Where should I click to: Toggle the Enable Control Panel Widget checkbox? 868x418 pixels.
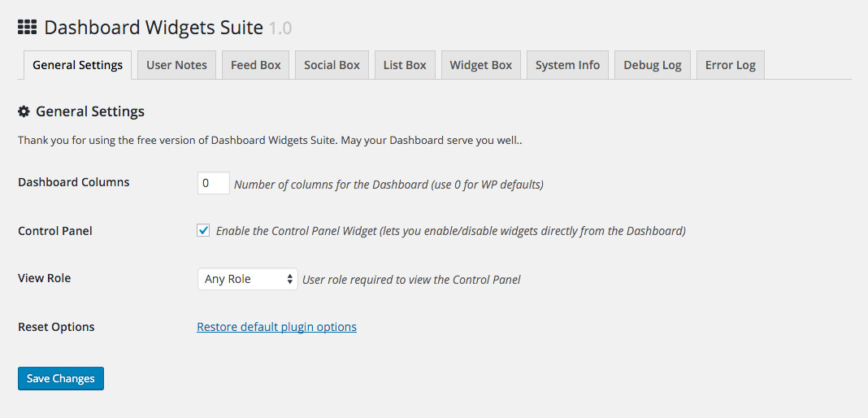click(203, 230)
